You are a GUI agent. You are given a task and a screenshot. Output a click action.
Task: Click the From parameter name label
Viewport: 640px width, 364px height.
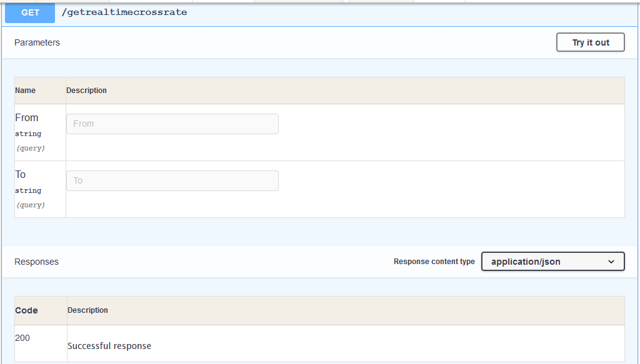point(27,117)
